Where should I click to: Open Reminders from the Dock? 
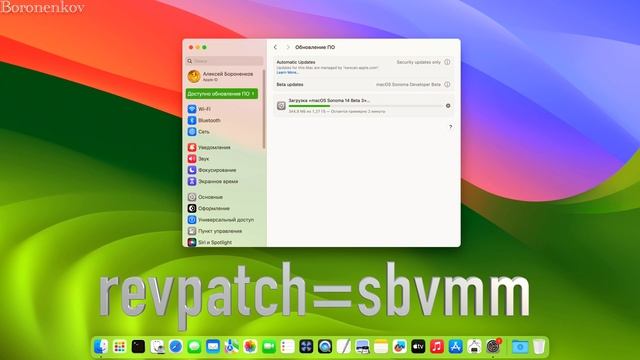point(287,347)
